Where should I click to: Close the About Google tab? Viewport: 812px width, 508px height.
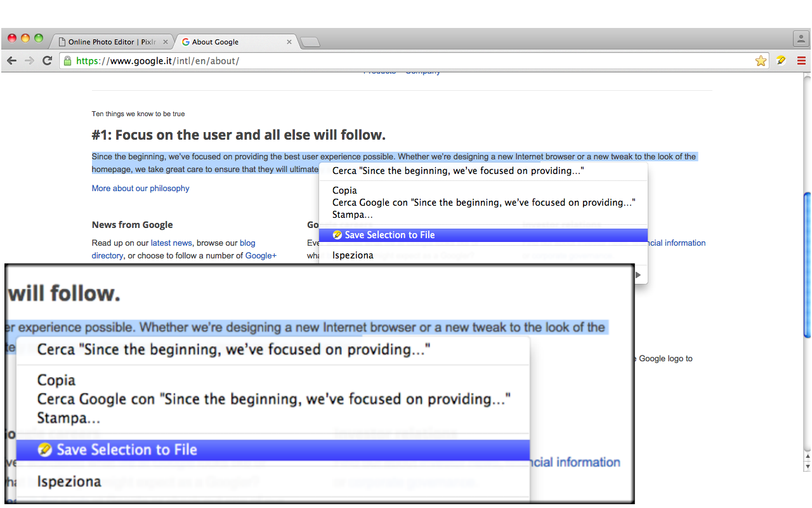pyautogui.click(x=289, y=42)
